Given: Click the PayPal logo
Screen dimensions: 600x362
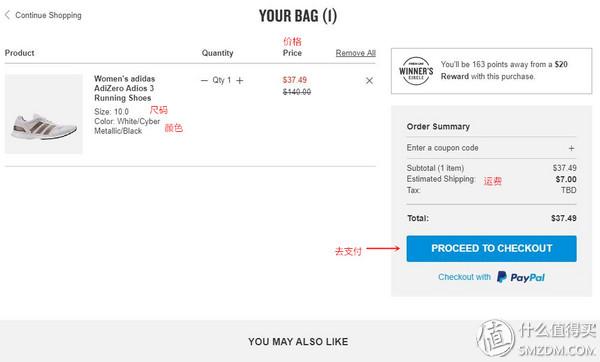Looking at the screenshot, I should pyautogui.click(x=521, y=277).
